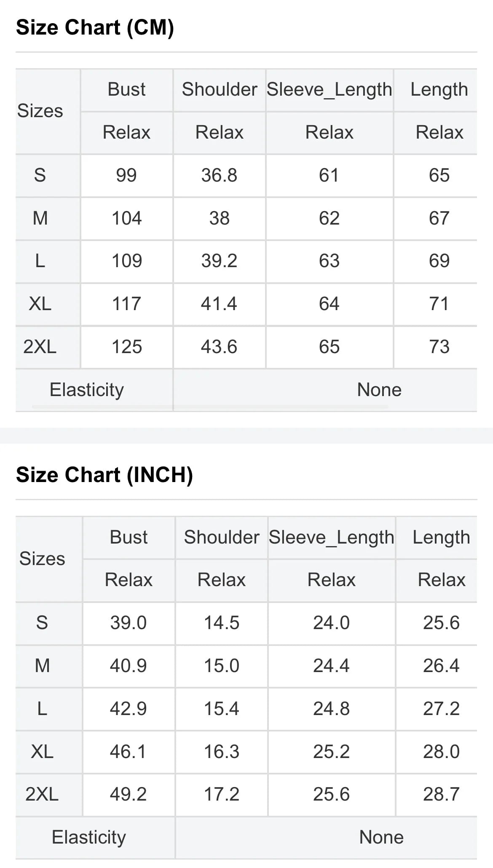The image size is (493, 868).
Task: Select sleeve length value 24.8 for L
Action: (331, 709)
